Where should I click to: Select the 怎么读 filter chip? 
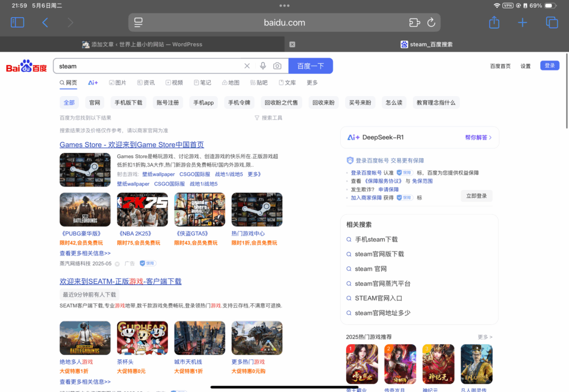point(394,103)
